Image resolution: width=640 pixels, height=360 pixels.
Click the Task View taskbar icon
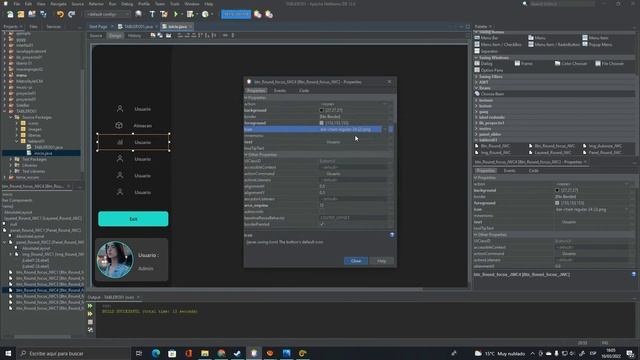click(x=139, y=353)
